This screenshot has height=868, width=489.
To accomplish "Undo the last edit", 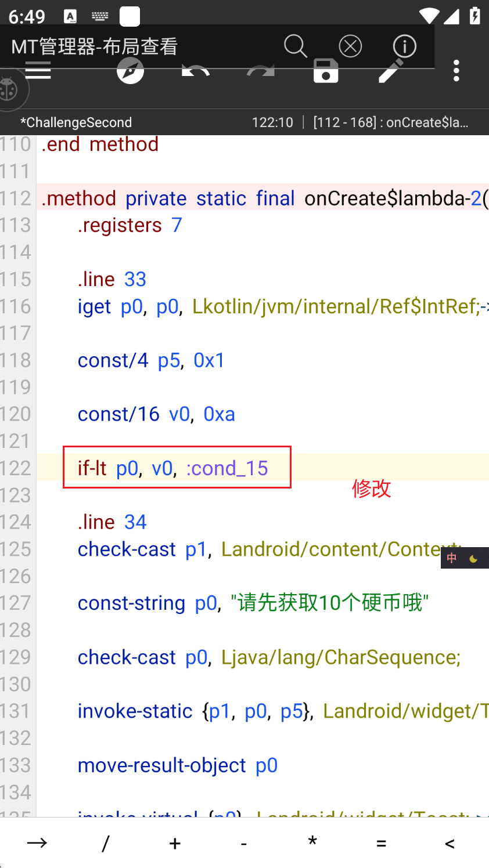I will tap(196, 72).
